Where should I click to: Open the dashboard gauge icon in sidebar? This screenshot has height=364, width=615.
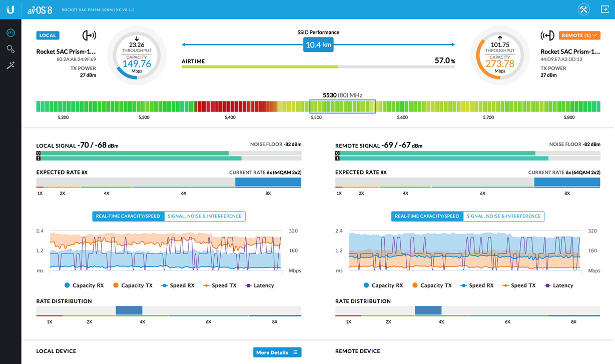[x=11, y=32]
